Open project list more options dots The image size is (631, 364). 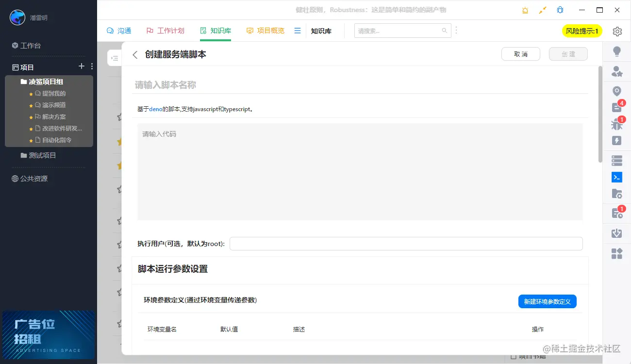(92, 66)
